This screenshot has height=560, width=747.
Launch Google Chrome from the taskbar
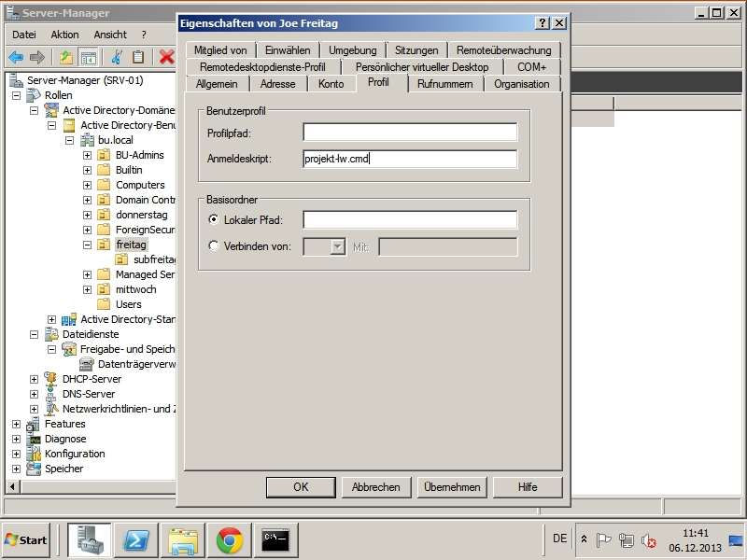pyautogui.click(x=230, y=539)
